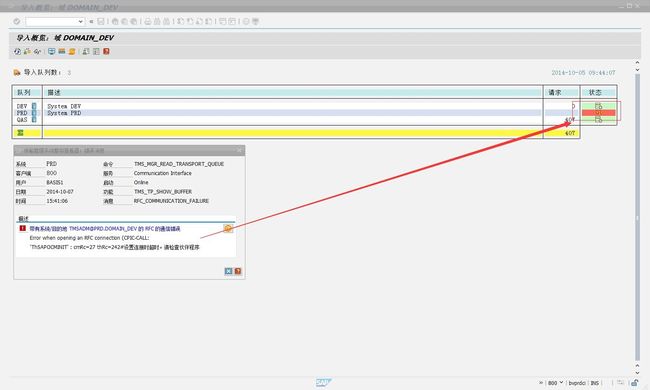Click the Find Next icon in toolbar

click(166, 21)
